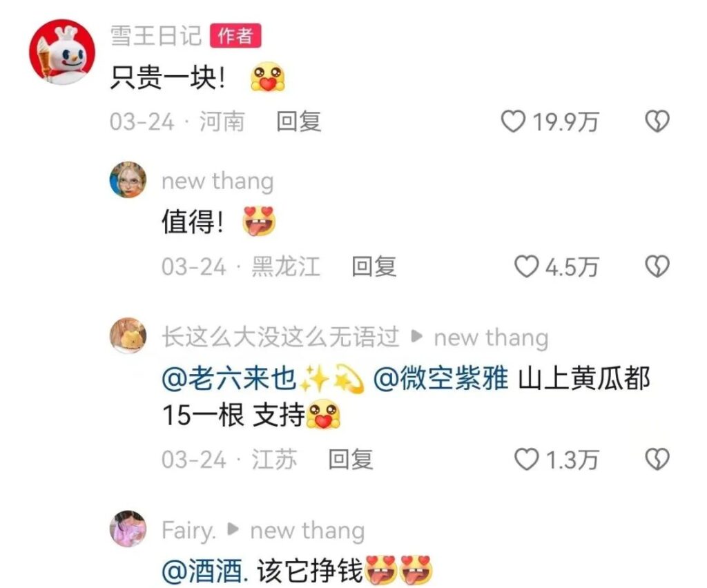Reply to the 雪王日记 comment from 河南

(298, 121)
